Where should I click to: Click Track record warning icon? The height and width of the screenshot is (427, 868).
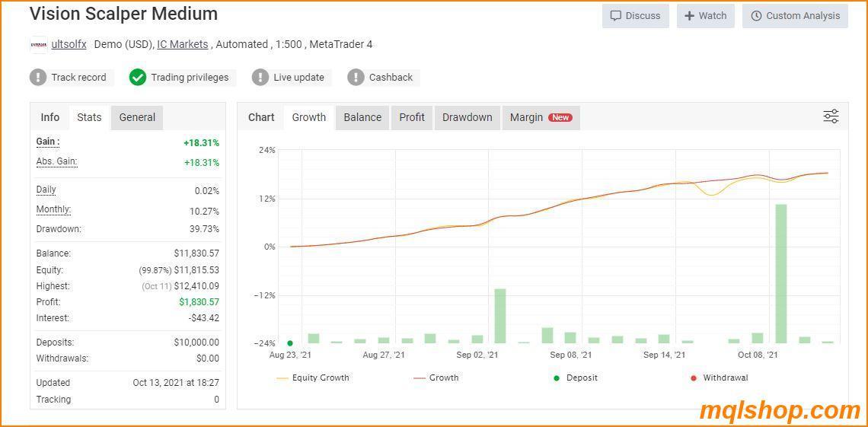38,78
